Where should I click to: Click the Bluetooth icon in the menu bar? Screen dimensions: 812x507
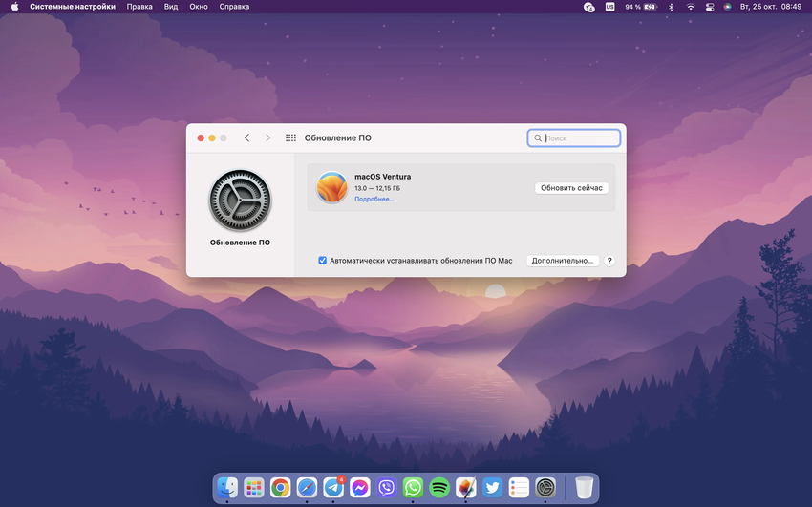click(x=671, y=7)
